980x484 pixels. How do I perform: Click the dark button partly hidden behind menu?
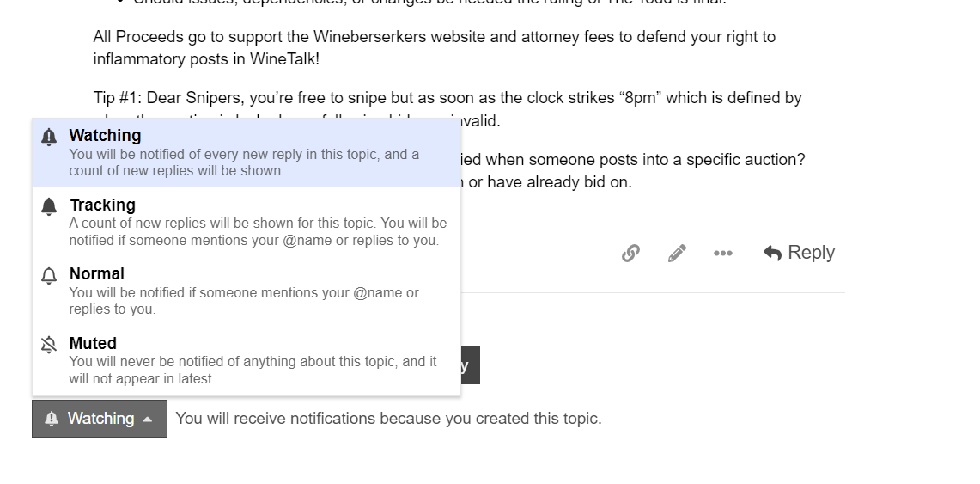point(470,365)
